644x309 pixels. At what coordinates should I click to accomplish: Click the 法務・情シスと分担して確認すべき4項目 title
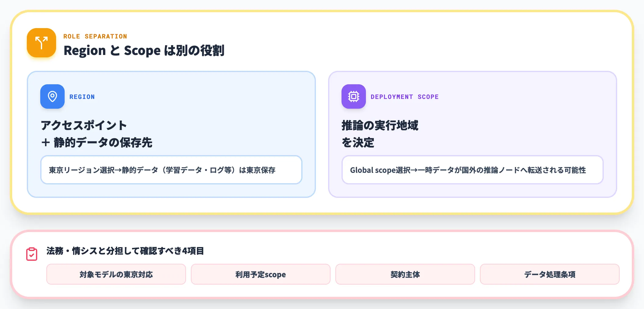(125, 251)
